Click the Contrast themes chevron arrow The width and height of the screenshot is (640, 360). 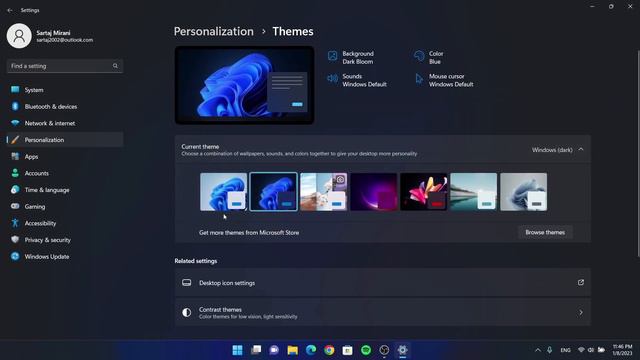pos(581,313)
